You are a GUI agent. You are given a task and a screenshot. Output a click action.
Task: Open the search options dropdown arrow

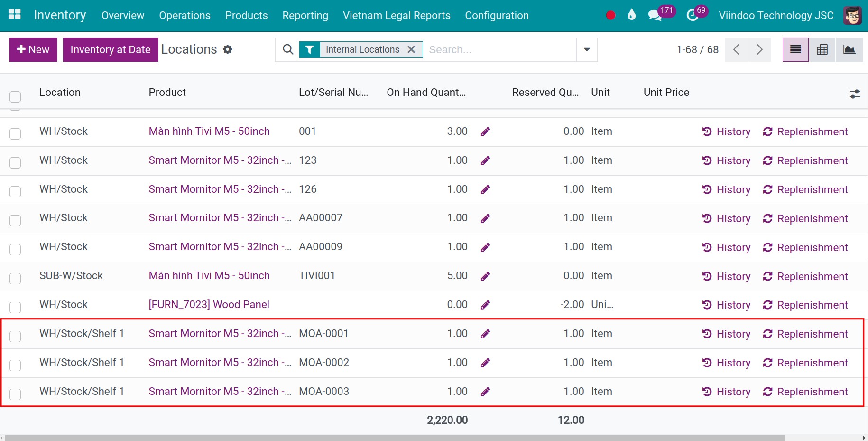pyautogui.click(x=586, y=49)
